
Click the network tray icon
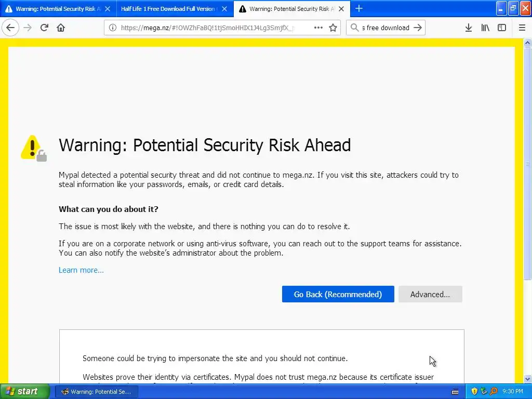click(484, 392)
